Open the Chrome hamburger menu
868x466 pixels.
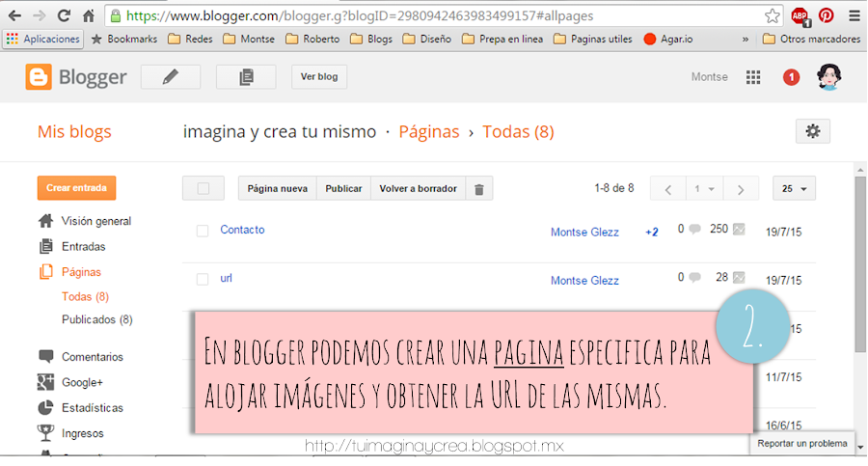coord(854,15)
